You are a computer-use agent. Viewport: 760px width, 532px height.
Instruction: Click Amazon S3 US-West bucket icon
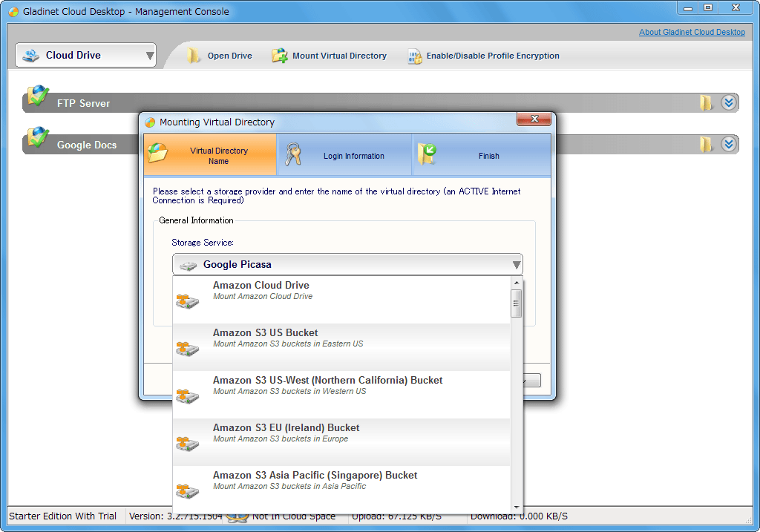[188, 396]
